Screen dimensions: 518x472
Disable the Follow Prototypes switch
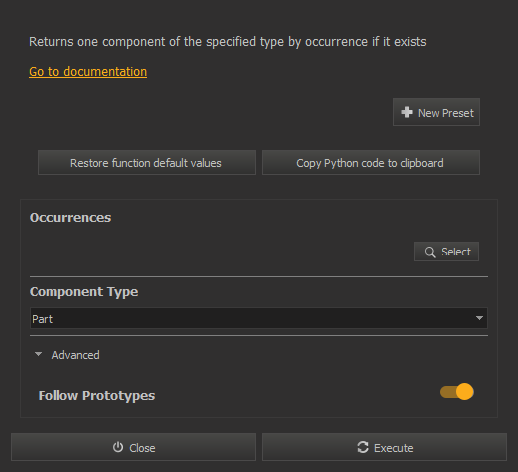(x=457, y=392)
